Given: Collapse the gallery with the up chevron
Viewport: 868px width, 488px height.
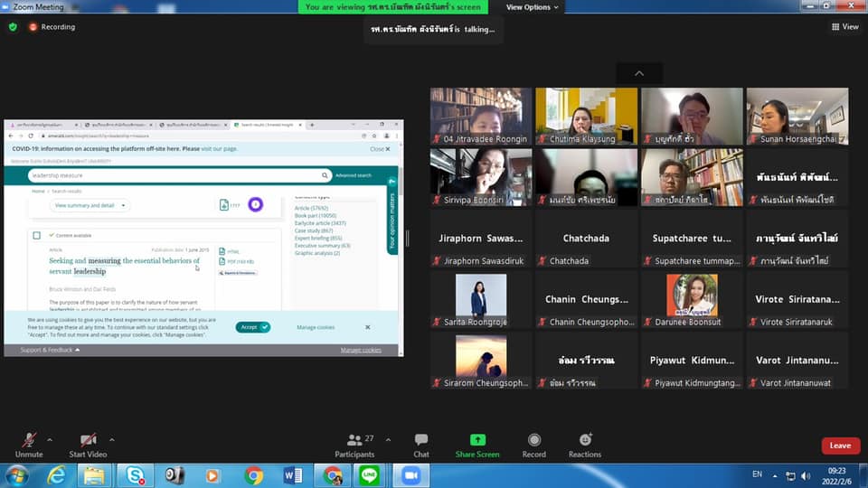Looking at the screenshot, I should (x=639, y=73).
